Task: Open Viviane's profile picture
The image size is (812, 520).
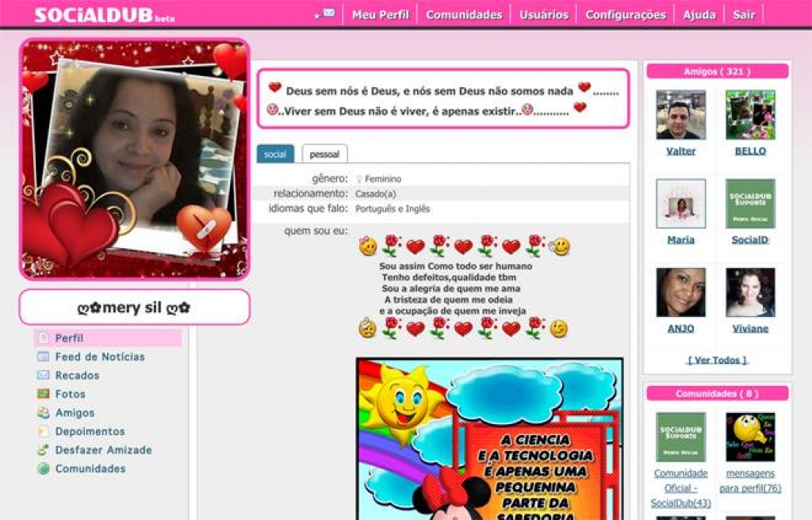Action: click(750, 292)
